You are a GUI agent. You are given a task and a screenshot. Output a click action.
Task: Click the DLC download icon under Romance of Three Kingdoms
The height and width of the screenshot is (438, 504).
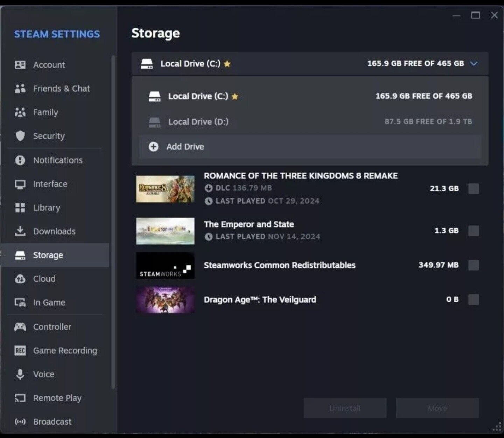coord(209,188)
